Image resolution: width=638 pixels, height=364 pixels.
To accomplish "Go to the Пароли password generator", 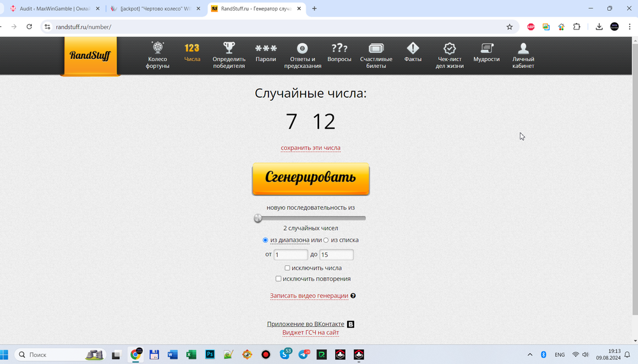I will coord(266,48).
